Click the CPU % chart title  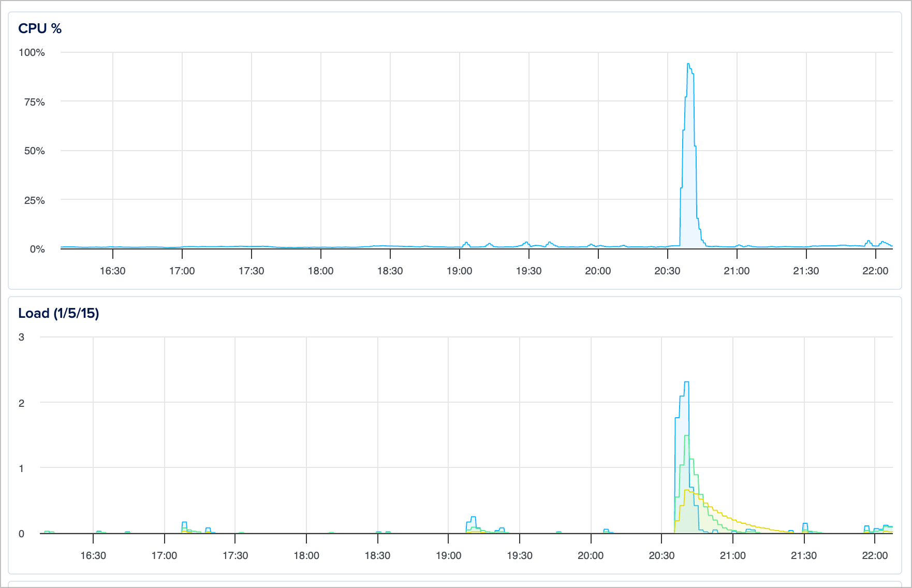(40, 28)
